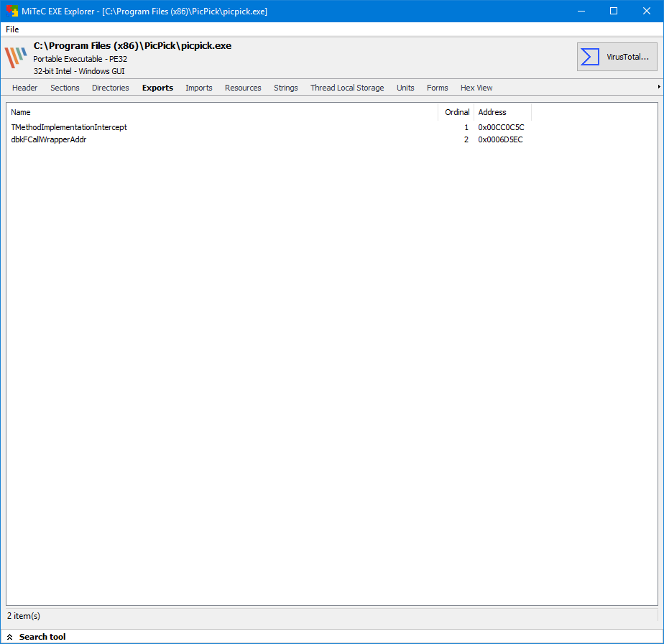Click the address 0x0006D5EC

[x=500, y=139]
